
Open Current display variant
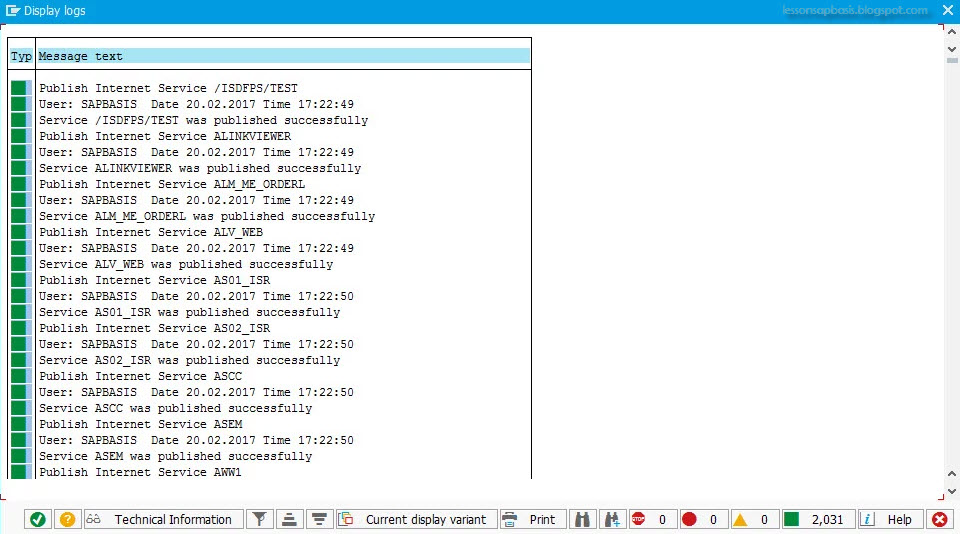pos(416,519)
